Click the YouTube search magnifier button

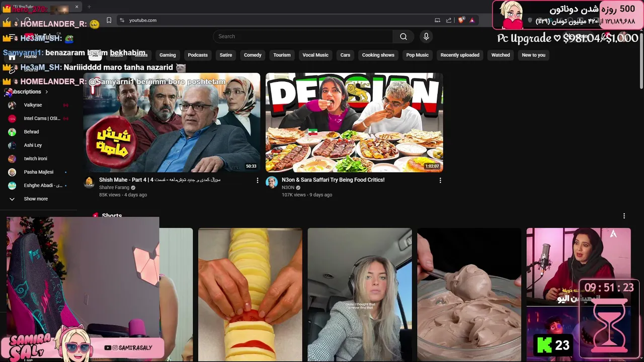point(403,36)
